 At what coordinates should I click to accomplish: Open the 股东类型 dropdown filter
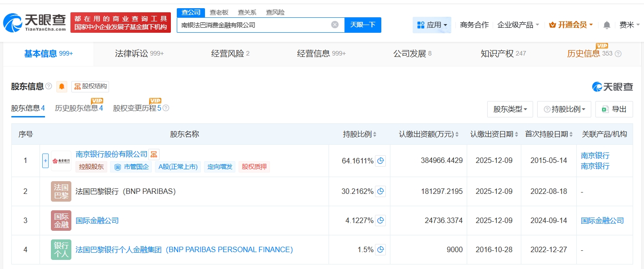coord(510,109)
